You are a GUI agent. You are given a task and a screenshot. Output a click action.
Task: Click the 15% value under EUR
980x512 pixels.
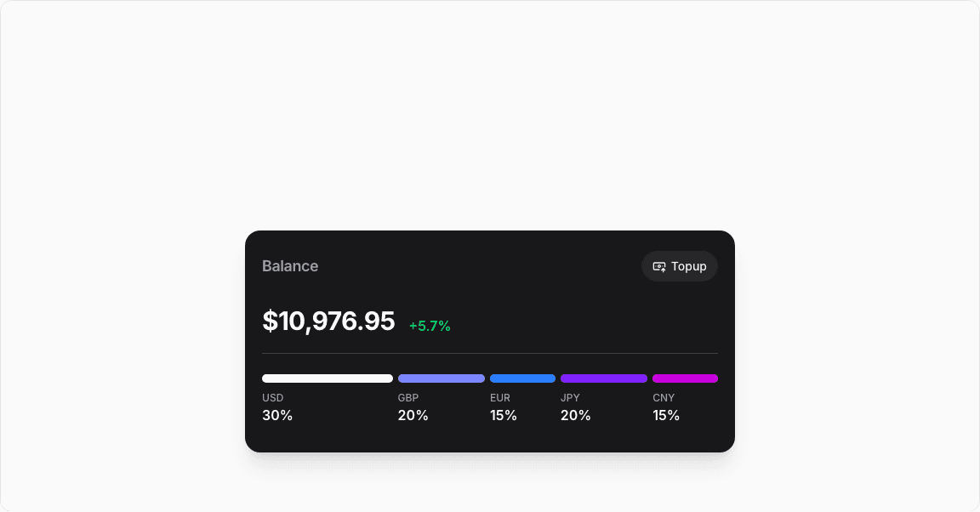point(504,416)
